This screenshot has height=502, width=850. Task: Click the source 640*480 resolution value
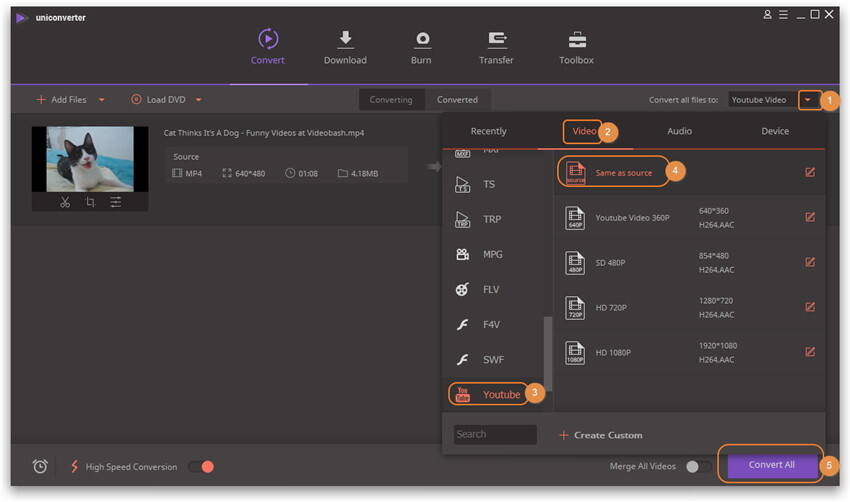[x=250, y=173]
